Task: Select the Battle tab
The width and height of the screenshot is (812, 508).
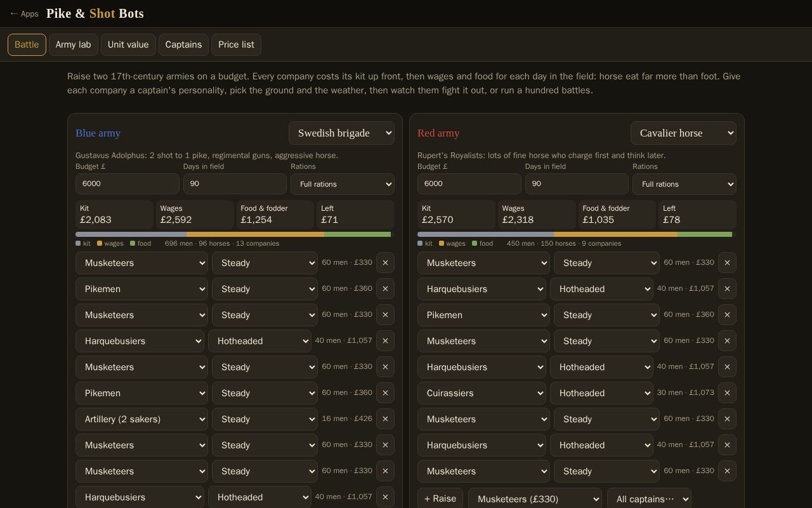Action: [x=27, y=44]
